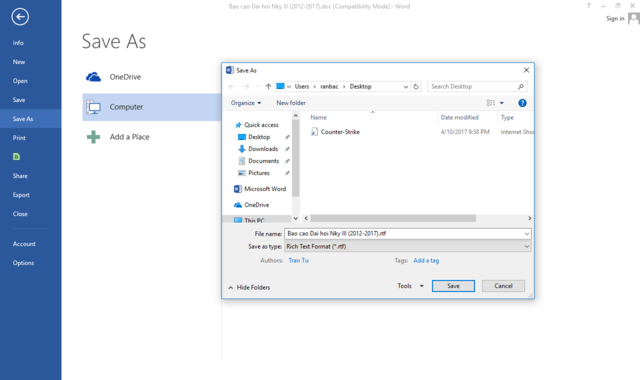Viewport: 640px width, 380px height.
Task: Open the view options dropdown arrow
Action: point(502,103)
